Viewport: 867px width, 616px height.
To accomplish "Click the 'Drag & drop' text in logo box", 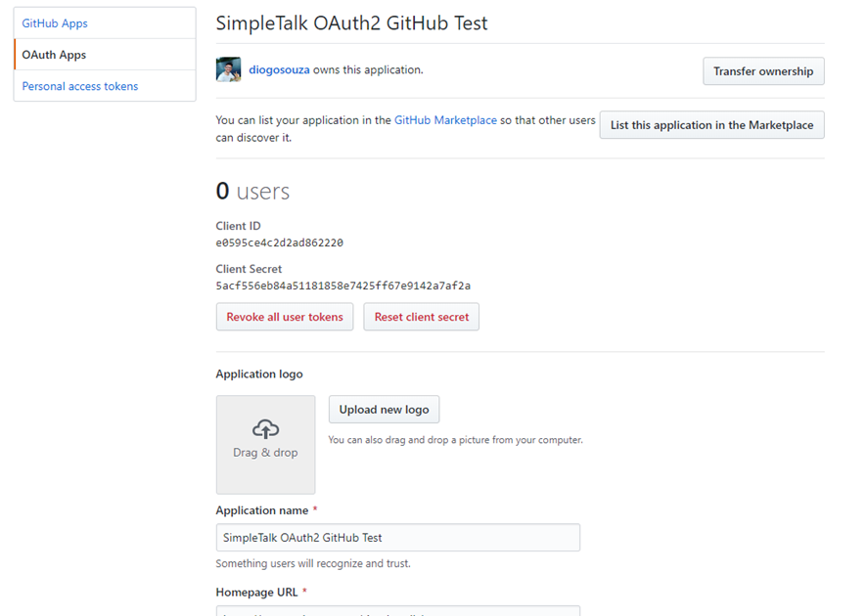I will pyautogui.click(x=265, y=453).
